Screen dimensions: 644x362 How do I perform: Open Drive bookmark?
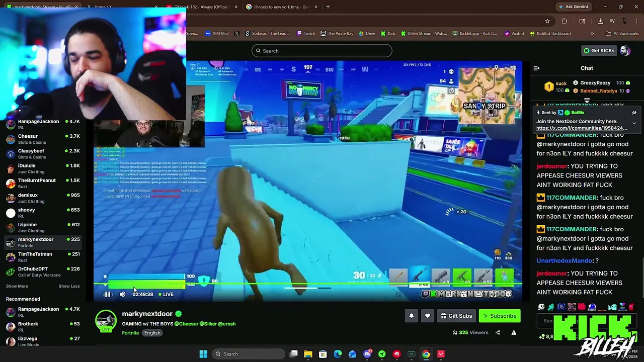tap(367, 34)
